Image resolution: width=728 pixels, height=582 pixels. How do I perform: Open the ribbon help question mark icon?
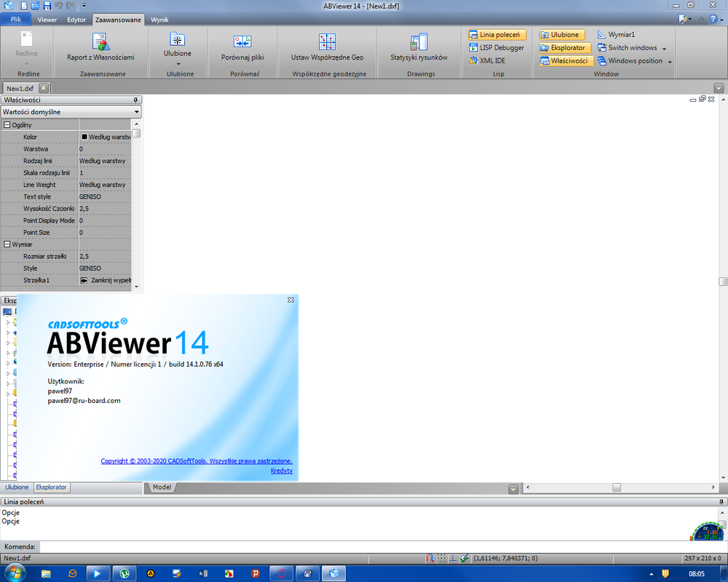713,19
